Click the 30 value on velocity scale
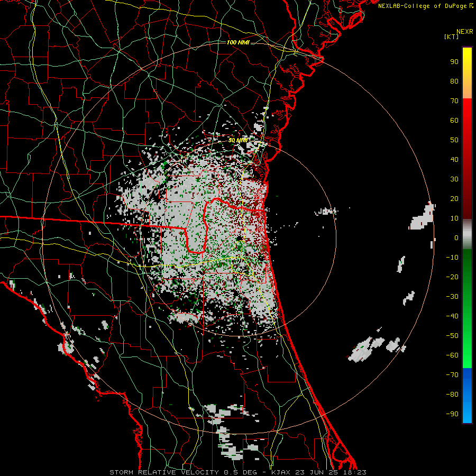The height and width of the screenshot is (476, 476). [x=454, y=179]
